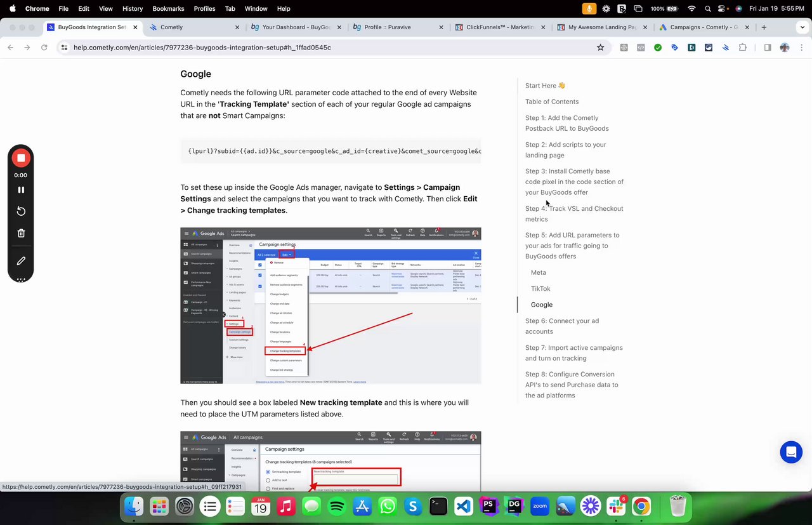Image resolution: width=812 pixels, height=525 pixels.
Task: Open Spotlight search magnifier
Action: click(707, 8)
